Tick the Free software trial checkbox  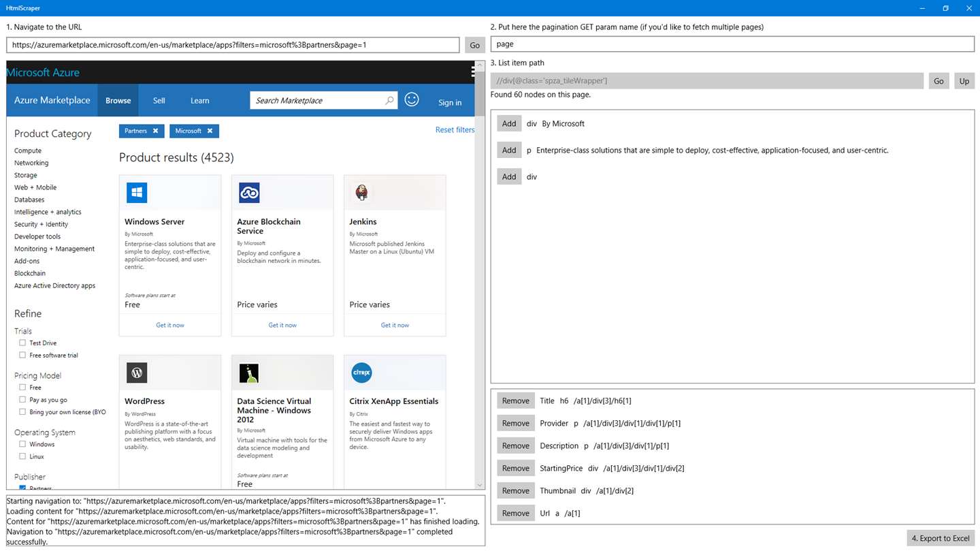coord(22,356)
